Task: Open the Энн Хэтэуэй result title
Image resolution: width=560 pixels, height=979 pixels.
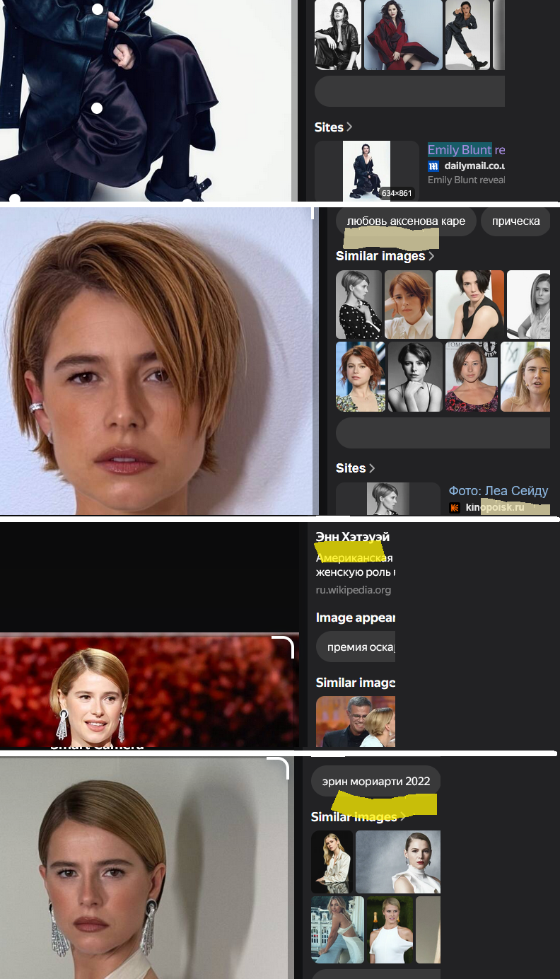Action: pyautogui.click(x=352, y=537)
